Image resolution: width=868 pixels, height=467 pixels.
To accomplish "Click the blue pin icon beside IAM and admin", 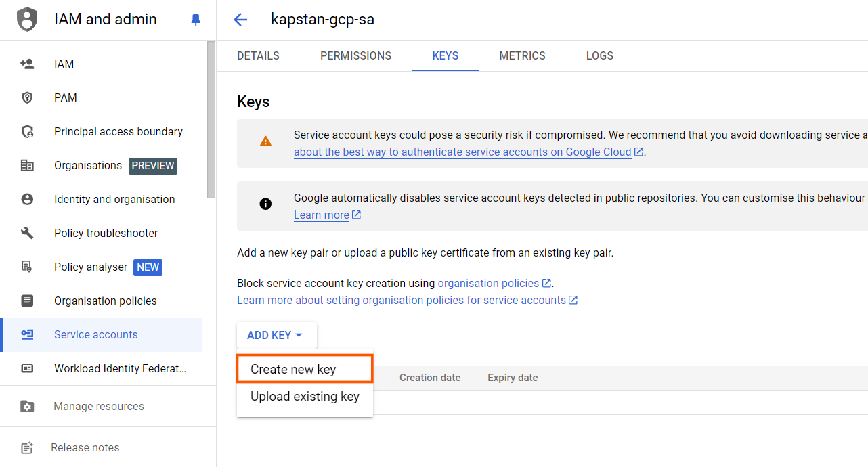I will point(196,20).
